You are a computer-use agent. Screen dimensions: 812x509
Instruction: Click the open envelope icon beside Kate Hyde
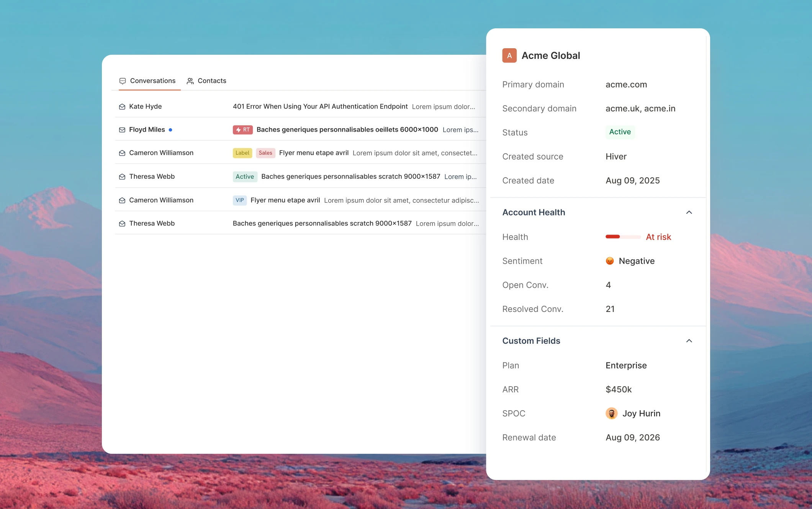[x=122, y=107]
